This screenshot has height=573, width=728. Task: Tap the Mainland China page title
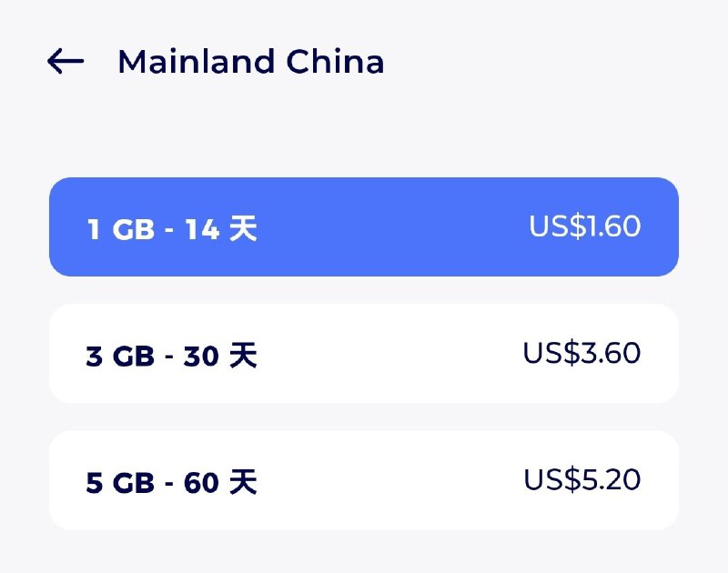(x=250, y=62)
